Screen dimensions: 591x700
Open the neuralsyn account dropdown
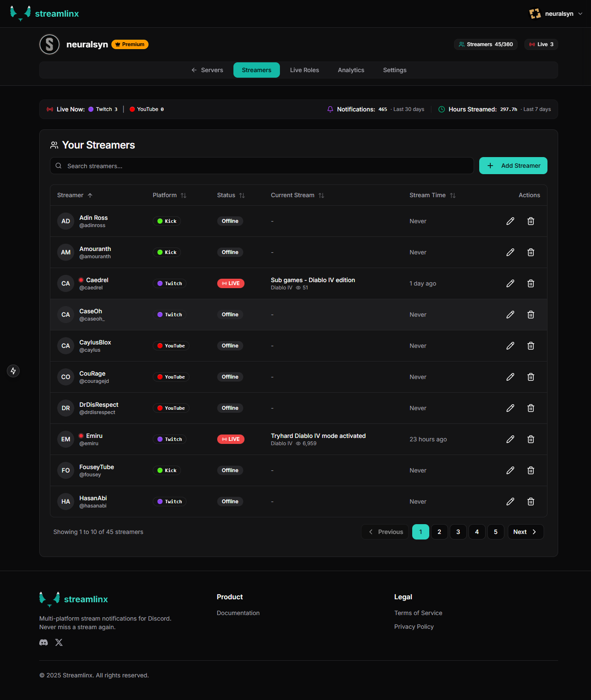coord(556,14)
